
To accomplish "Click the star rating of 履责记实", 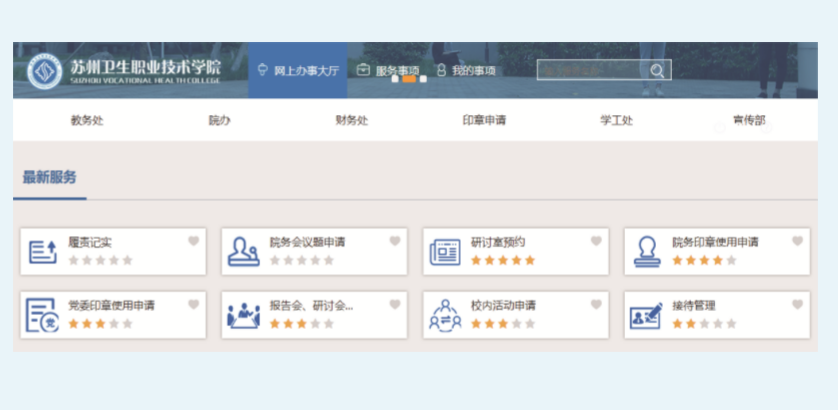I will click(100, 260).
